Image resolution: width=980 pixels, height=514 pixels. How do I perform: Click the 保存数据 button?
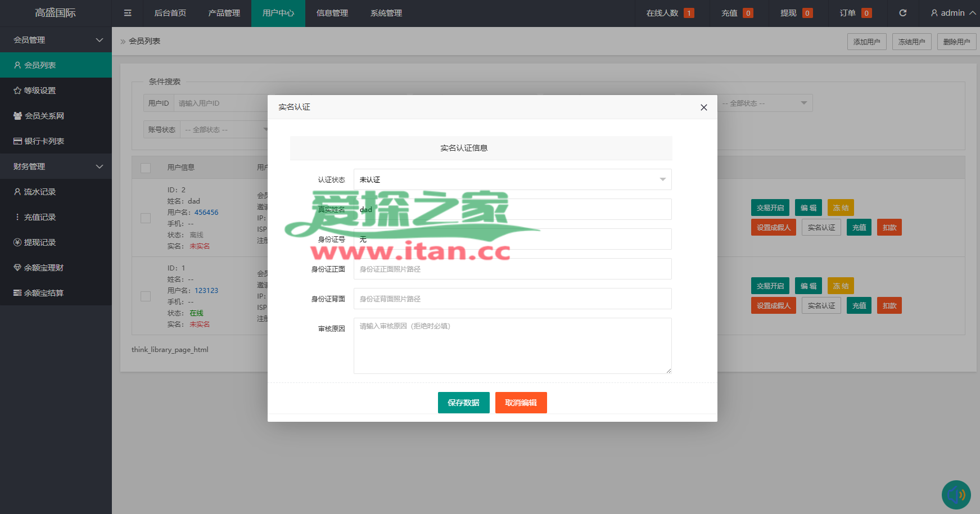[x=463, y=403]
